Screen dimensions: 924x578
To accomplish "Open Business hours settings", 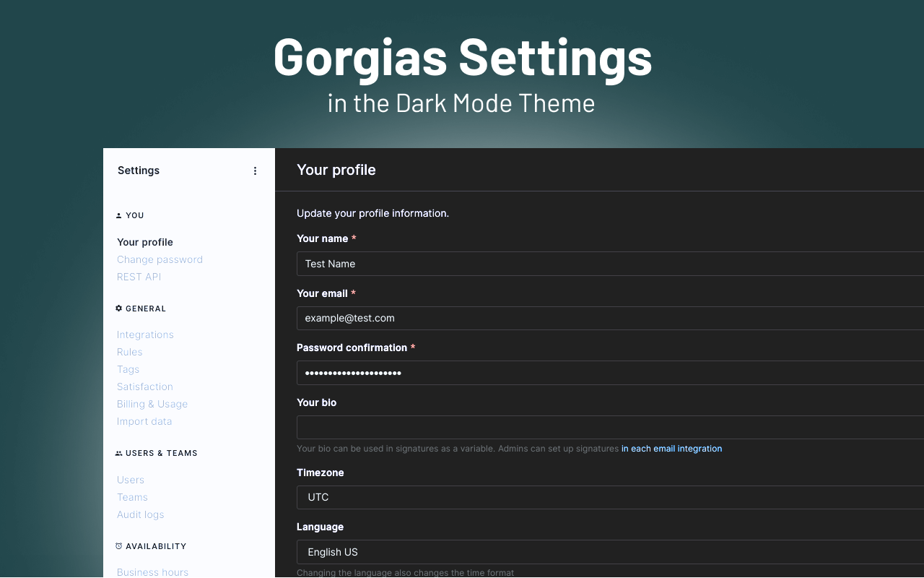I will tap(152, 572).
